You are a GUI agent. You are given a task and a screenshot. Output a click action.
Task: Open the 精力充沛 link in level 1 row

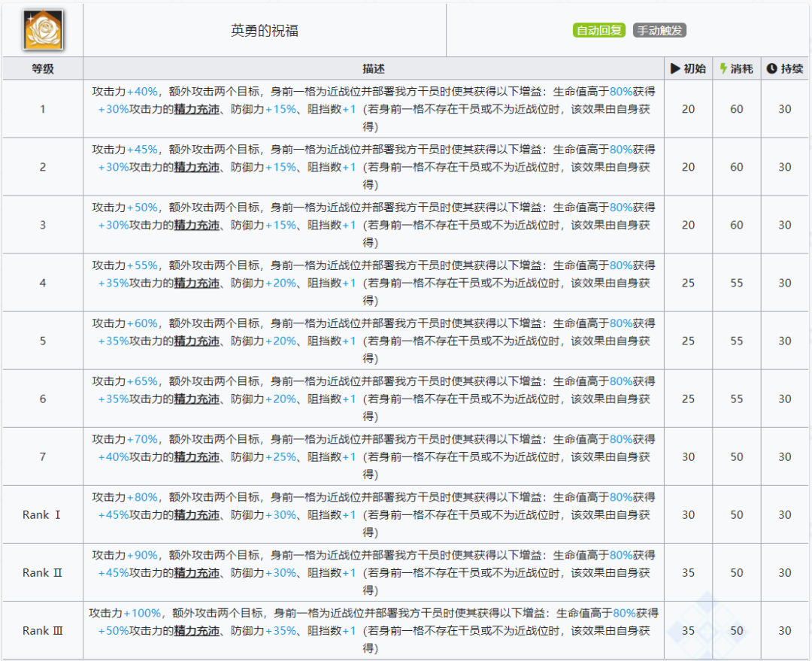point(197,109)
